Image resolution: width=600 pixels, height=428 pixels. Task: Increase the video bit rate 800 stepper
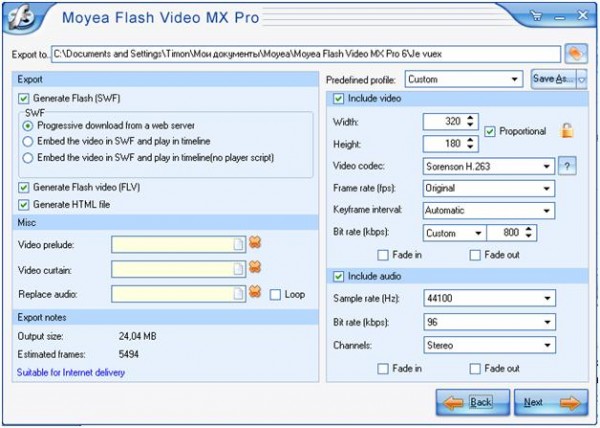(x=529, y=229)
